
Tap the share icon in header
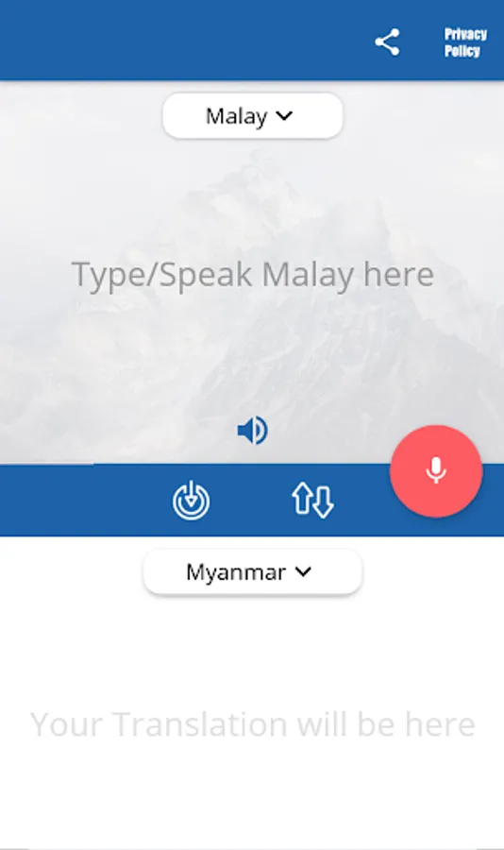point(388,42)
